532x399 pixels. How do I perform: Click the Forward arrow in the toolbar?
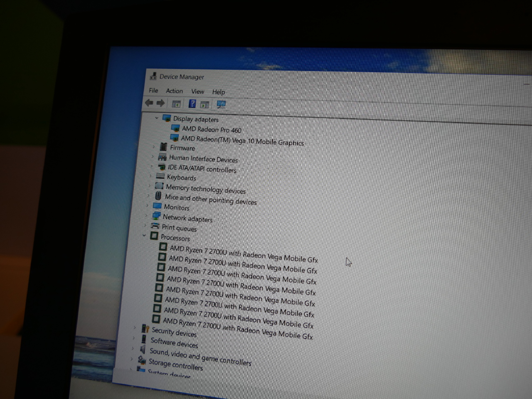[160, 103]
